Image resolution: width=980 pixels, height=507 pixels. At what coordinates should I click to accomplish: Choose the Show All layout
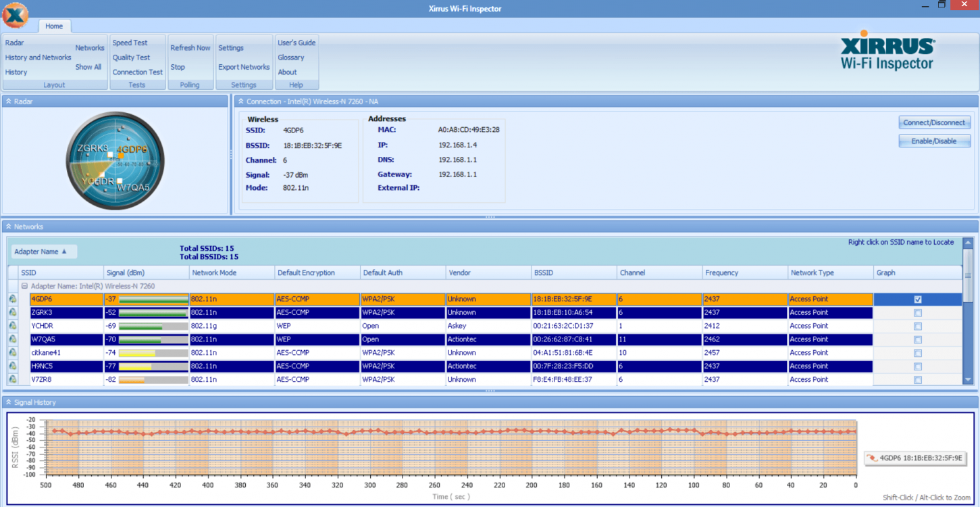[88, 67]
